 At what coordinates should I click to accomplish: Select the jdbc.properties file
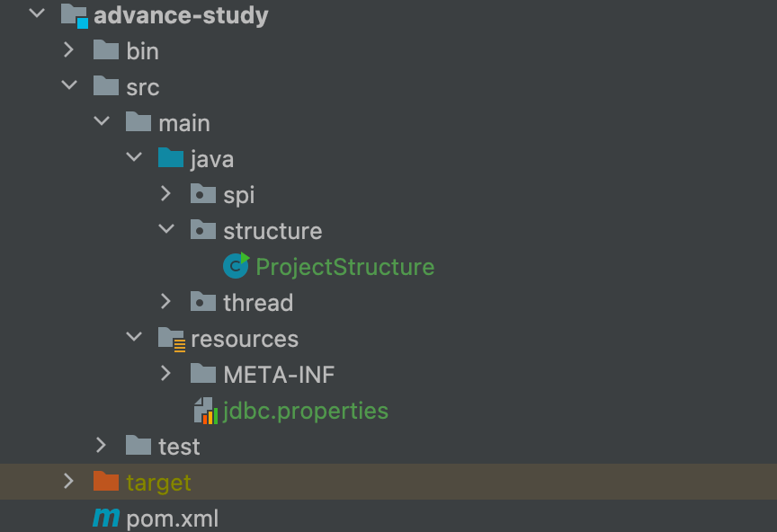[305, 412]
